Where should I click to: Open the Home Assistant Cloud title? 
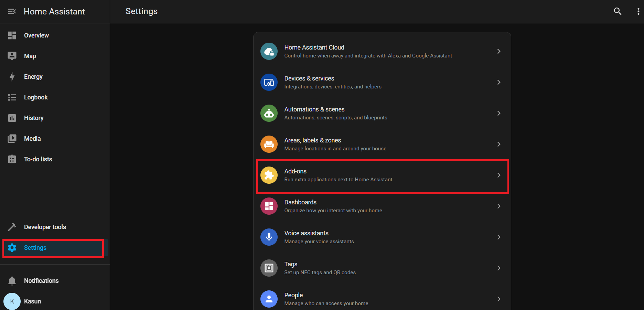pos(314,47)
